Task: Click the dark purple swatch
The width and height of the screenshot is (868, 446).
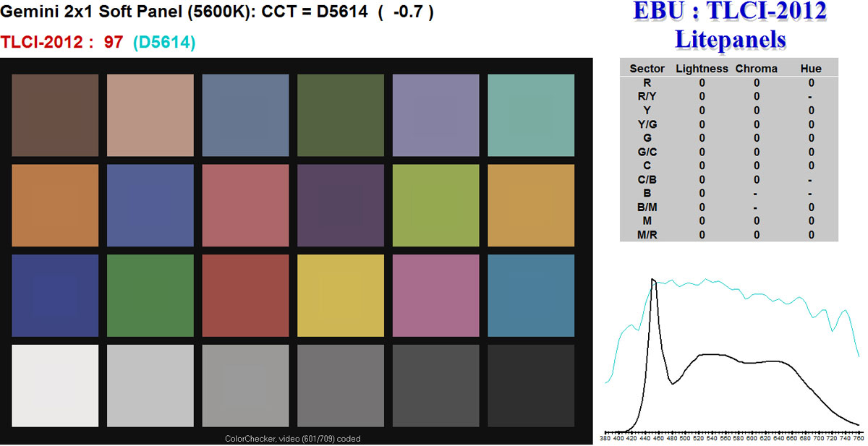Action: coord(341,205)
